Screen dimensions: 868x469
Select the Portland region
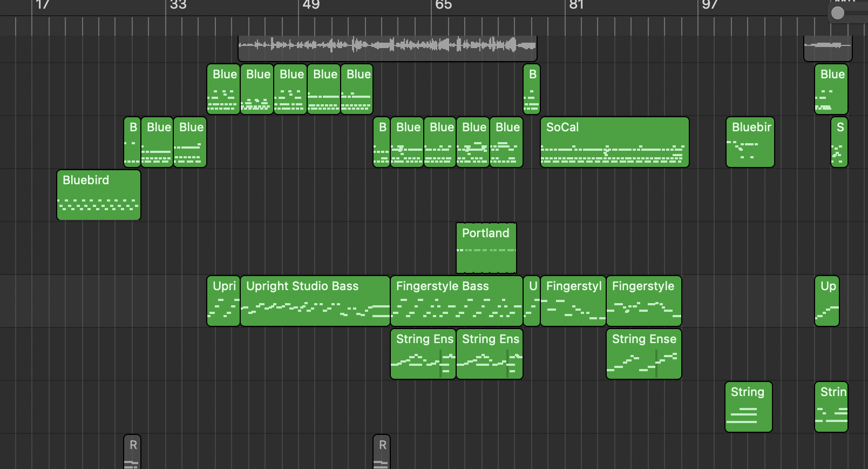coord(486,249)
